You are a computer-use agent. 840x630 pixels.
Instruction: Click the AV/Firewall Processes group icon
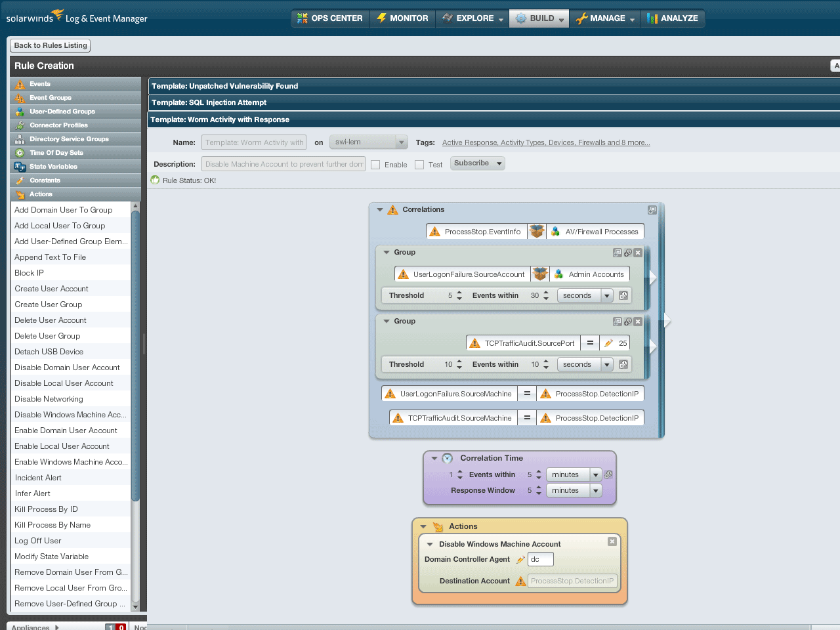(555, 232)
